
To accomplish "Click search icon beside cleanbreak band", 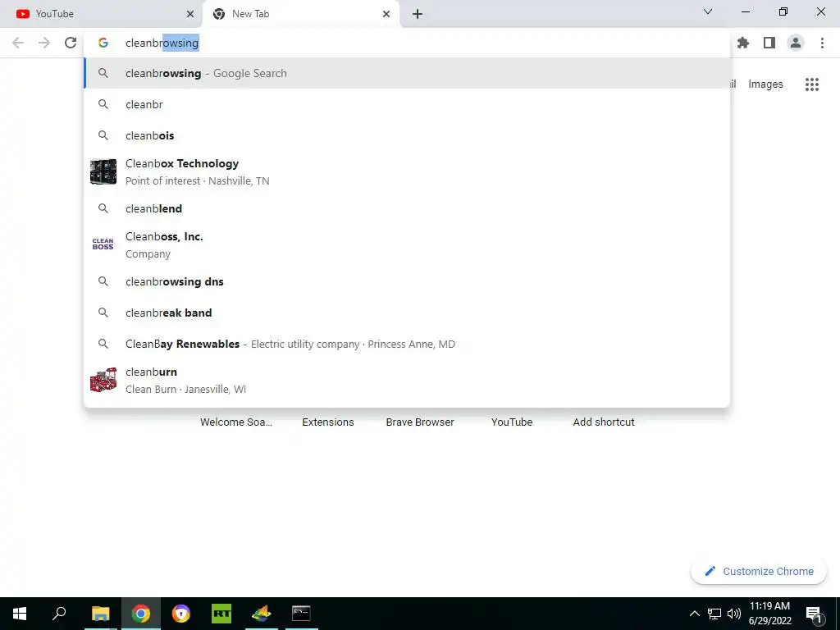I will pos(103,313).
